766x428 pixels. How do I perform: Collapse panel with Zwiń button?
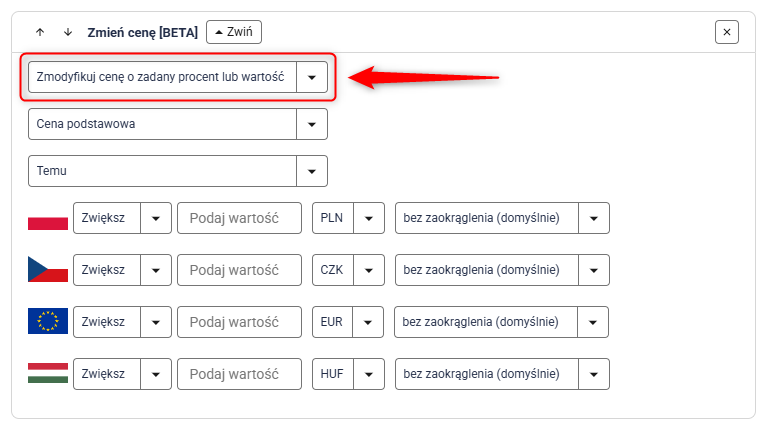pyautogui.click(x=234, y=32)
